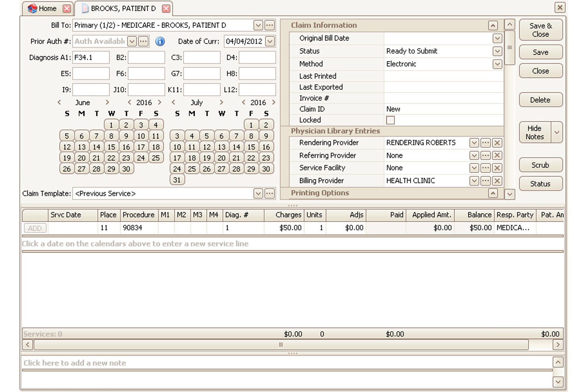Click the up arrow of notes scrollbar

558,362
